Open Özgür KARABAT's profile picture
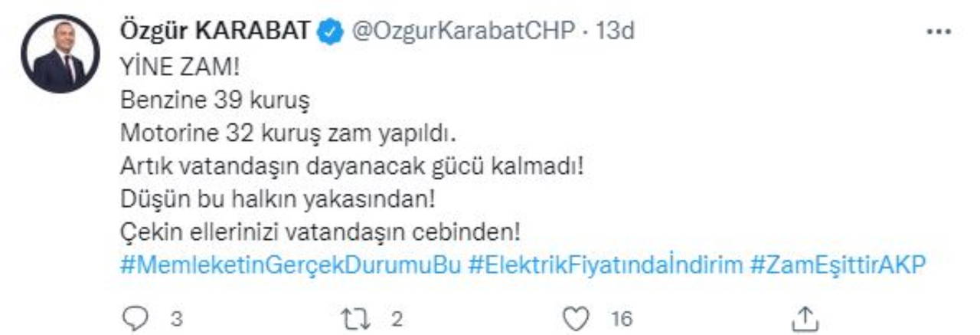 coord(60,54)
